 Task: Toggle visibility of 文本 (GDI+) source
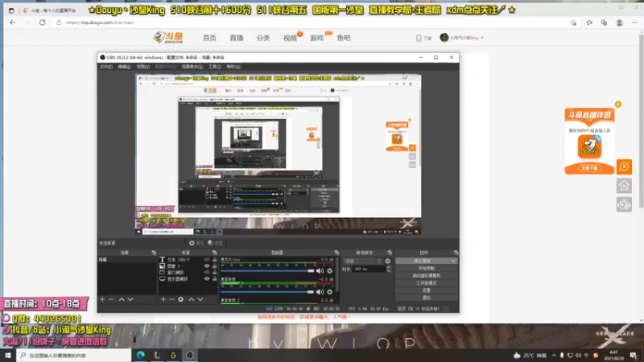pos(207,260)
